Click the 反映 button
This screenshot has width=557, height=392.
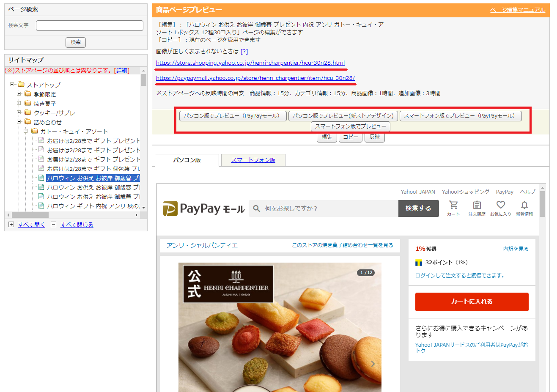375,137
